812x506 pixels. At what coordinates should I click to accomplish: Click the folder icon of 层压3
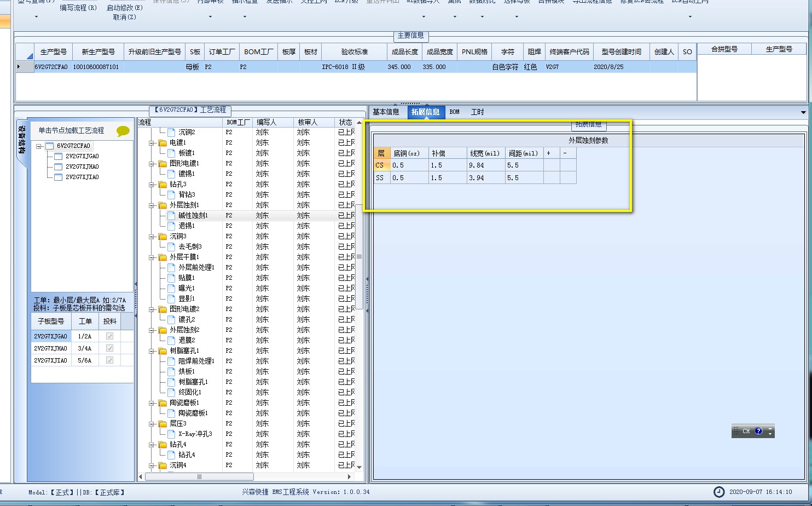(x=163, y=424)
